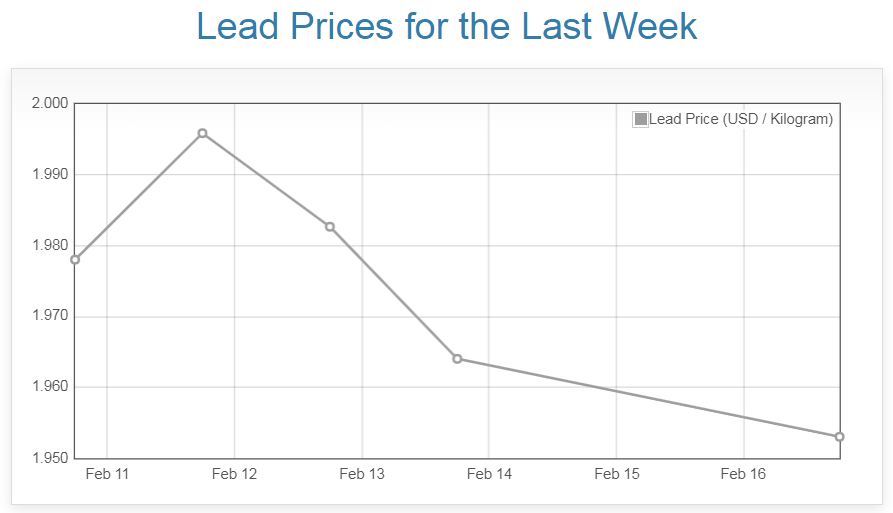Screen dimensions: 893x513
Task: Click the 1.970 y-axis label
Action: tap(50, 316)
